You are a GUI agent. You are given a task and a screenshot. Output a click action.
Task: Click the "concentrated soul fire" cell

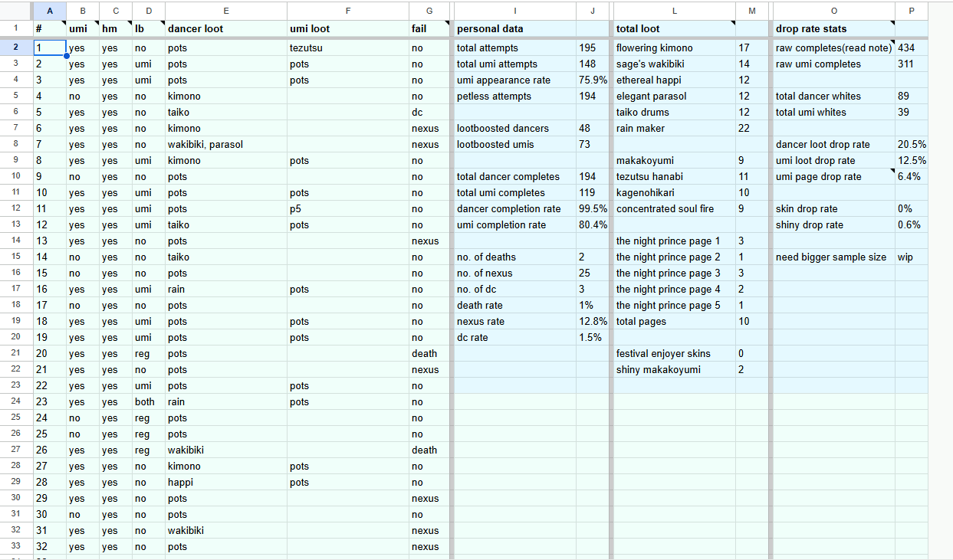674,209
